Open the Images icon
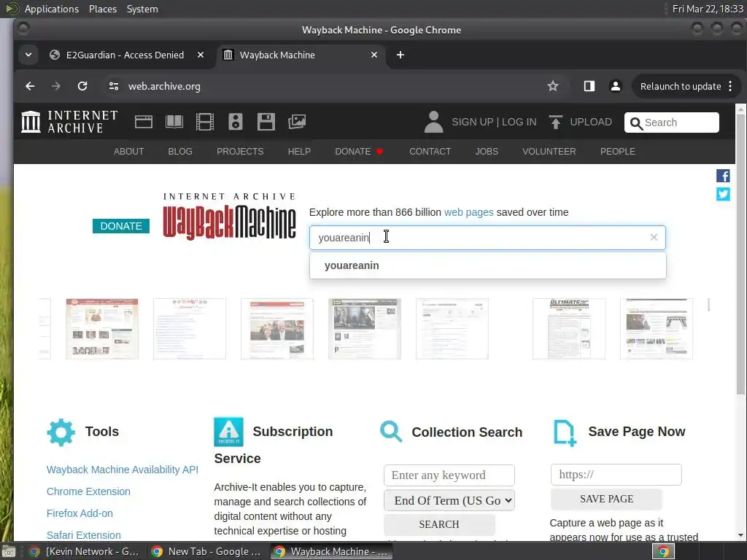The height and width of the screenshot is (560, 747). [297, 122]
